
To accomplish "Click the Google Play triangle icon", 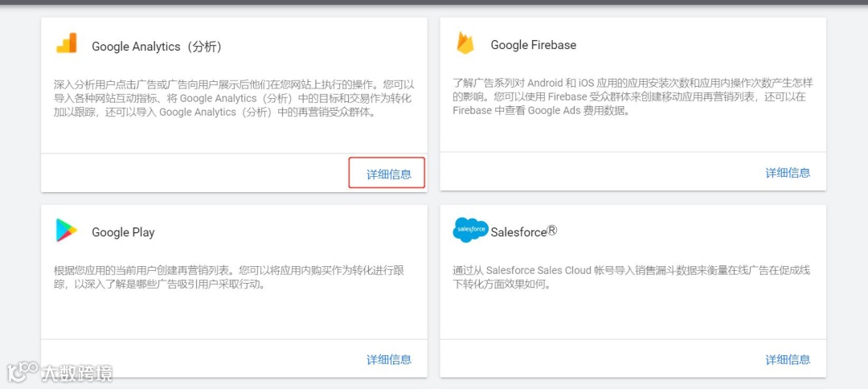I will coord(67,230).
